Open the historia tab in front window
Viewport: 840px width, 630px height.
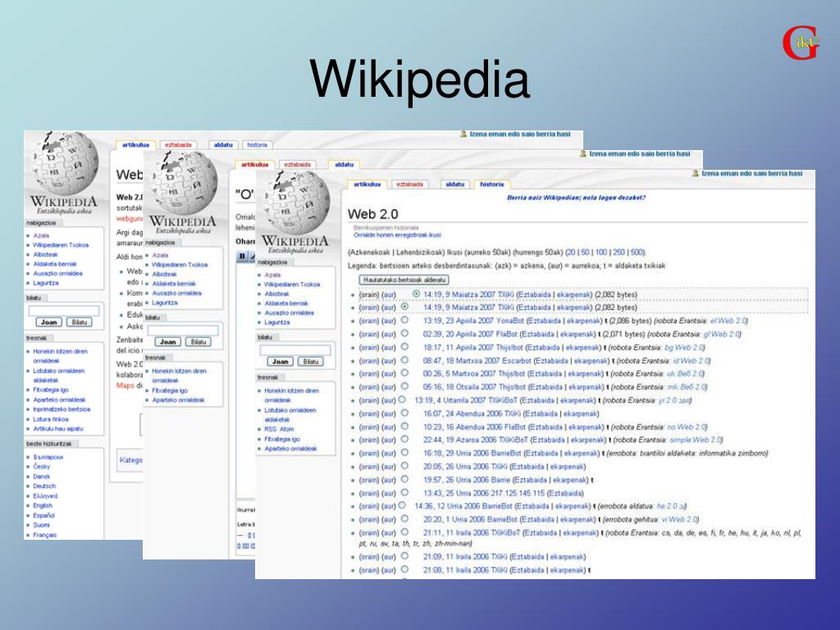[491, 185]
